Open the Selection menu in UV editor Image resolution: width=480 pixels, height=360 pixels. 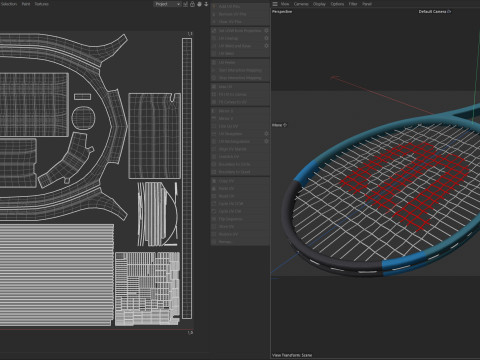(9, 4)
